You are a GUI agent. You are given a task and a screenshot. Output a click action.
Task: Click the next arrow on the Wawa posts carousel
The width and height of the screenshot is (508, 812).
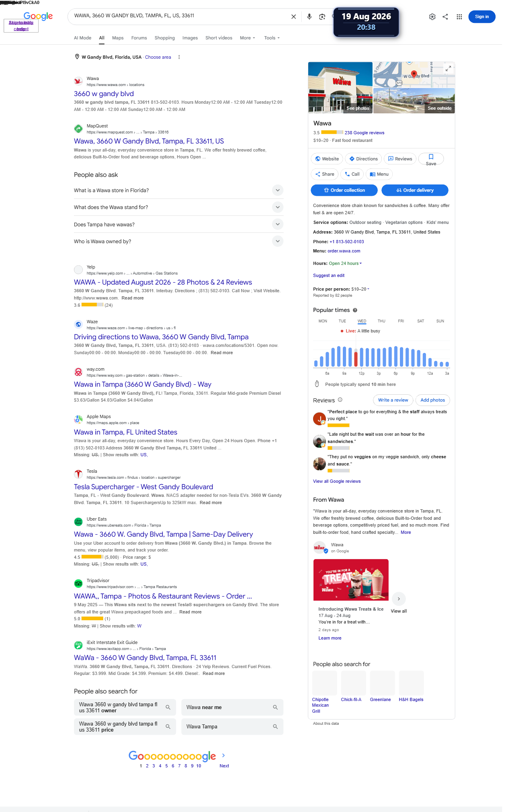[x=399, y=599]
